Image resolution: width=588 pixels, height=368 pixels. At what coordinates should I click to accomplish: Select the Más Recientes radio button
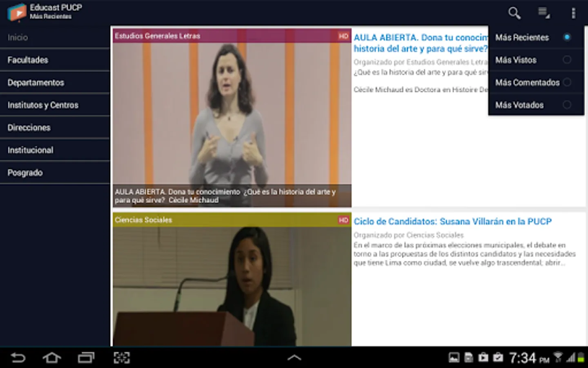(x=567, y=37)
